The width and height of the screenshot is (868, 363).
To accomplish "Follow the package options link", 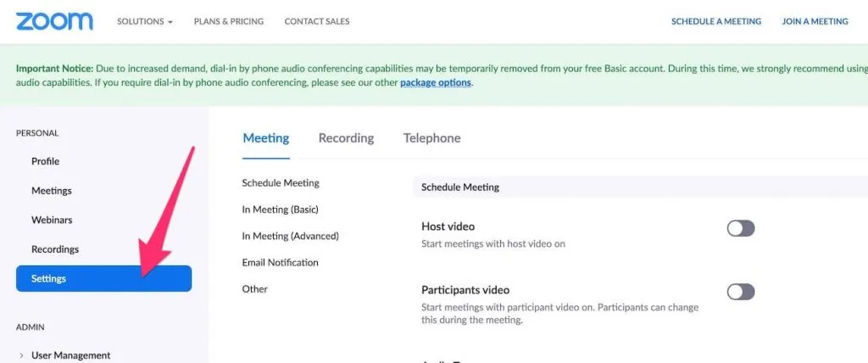I will pyautogui.click(x=436, y=82).
